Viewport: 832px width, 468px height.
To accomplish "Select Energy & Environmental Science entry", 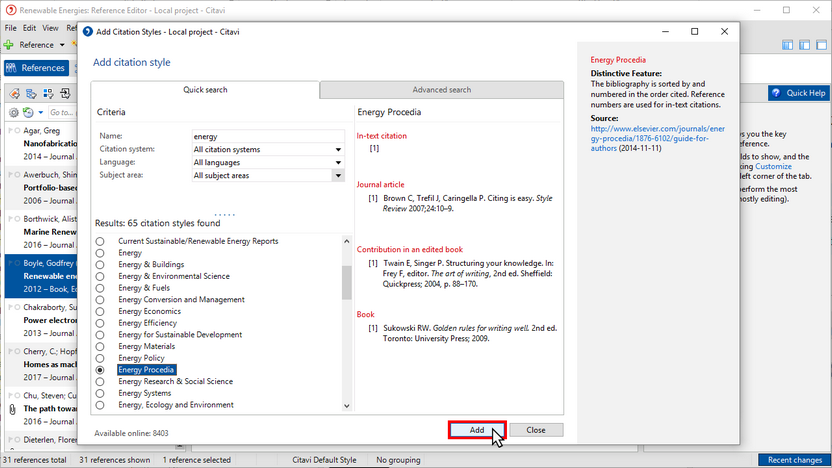I will (174, 276).
